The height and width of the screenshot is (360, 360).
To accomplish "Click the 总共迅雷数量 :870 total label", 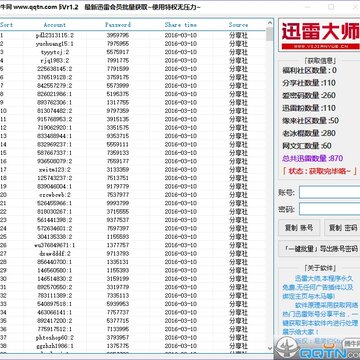I will 313,158.
